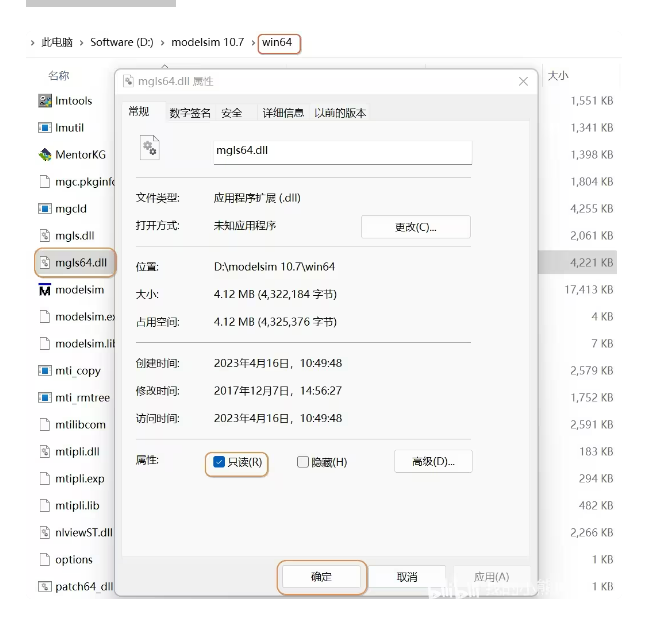Screen dimensions: 656x620
Task: Click the mgc.pkginfo file icon
Action: (x=45, y=182)
